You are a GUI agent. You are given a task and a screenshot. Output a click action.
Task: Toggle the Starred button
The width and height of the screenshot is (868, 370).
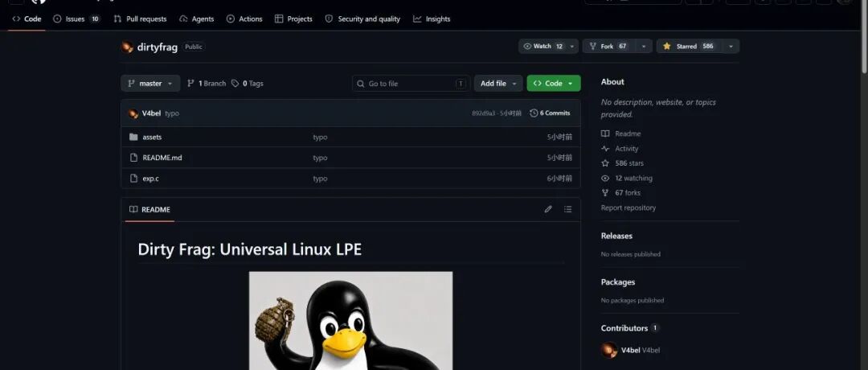point(689,47)
